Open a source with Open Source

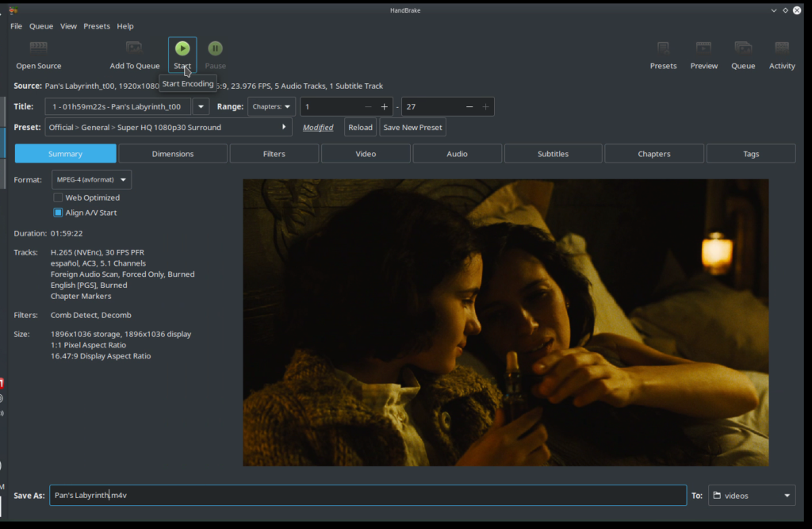(38, 56)
